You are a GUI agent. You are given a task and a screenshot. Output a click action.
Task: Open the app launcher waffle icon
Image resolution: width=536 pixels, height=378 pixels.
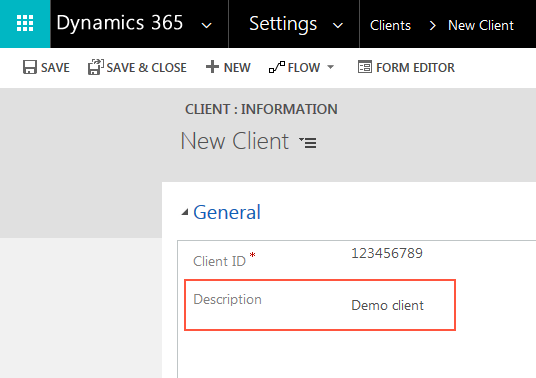(25, 23)
